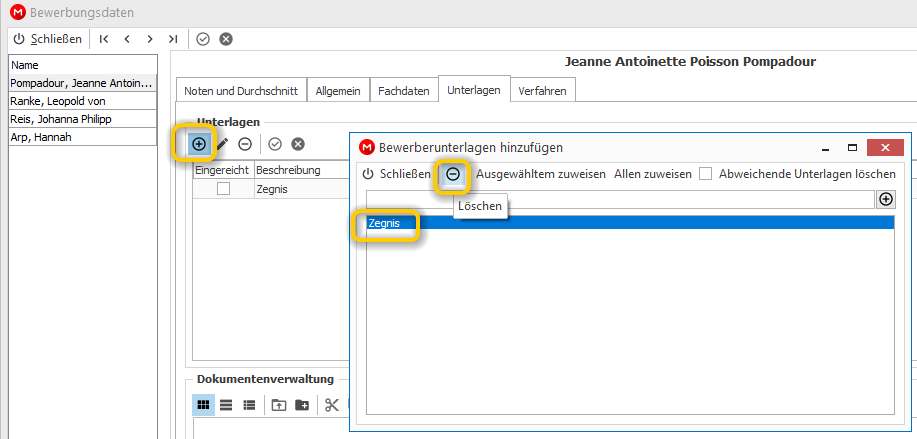
Task: Cancel Unterlagen edit X icon
Action: pos(298,144)
